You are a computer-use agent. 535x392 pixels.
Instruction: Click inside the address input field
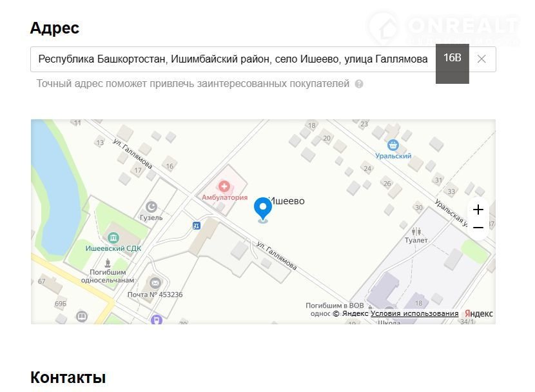(232, 59)
